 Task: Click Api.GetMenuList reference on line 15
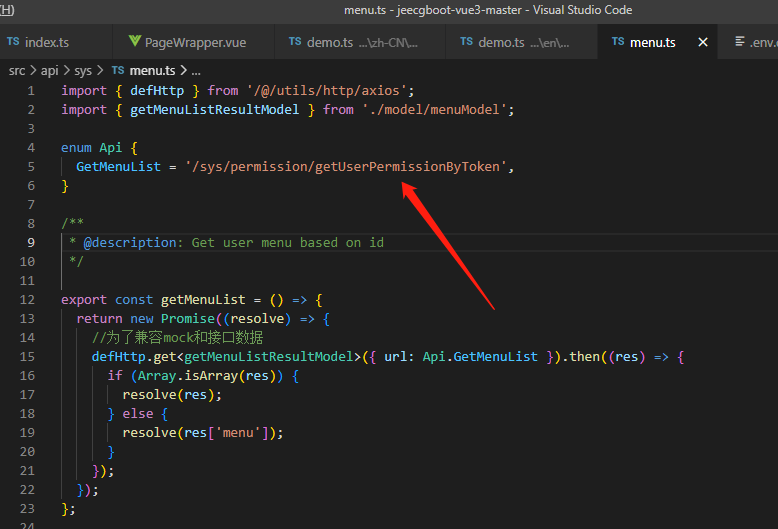point(480,357)
